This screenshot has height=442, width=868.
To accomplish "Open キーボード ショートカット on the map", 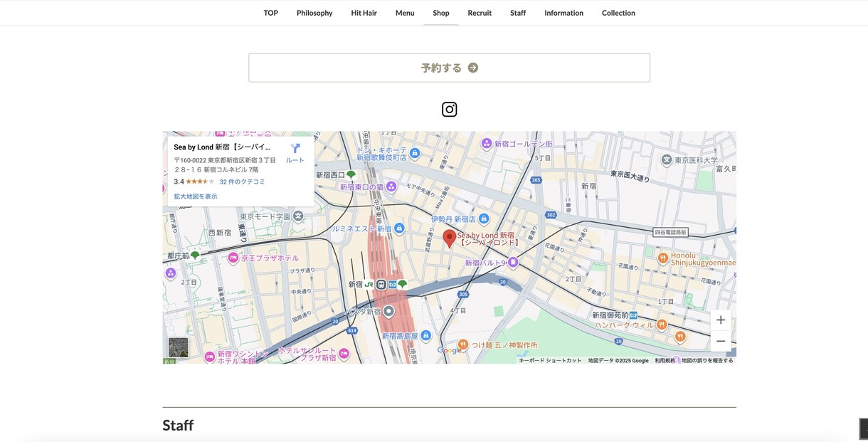I will tap(550, 360).
